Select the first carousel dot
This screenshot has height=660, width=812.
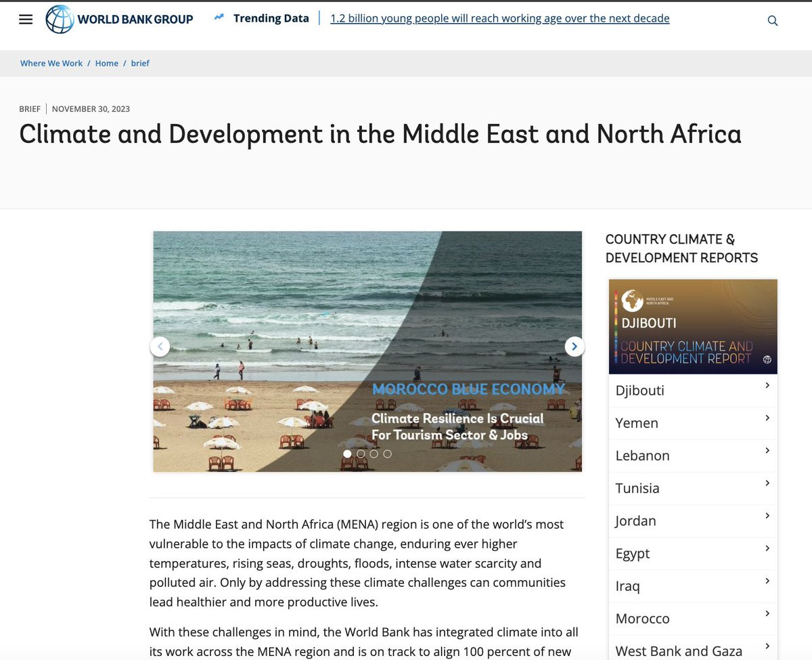(x=347, y=454)
